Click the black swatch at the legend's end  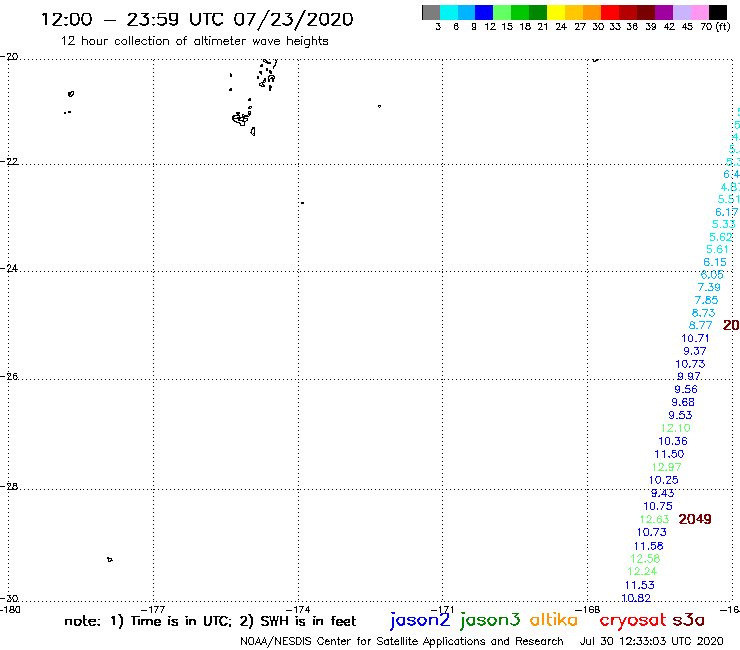tap(717, 12)
